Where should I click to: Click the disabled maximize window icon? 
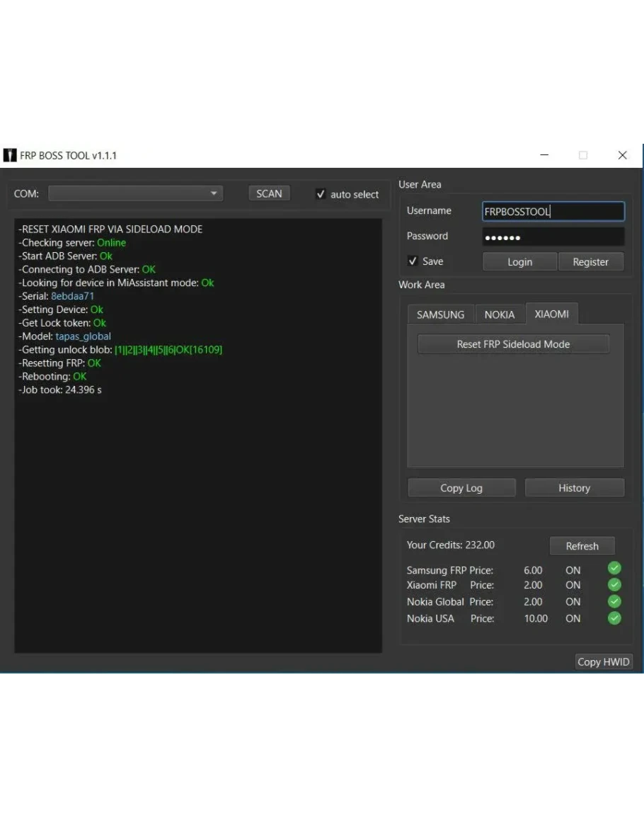(x=583, y=155)
